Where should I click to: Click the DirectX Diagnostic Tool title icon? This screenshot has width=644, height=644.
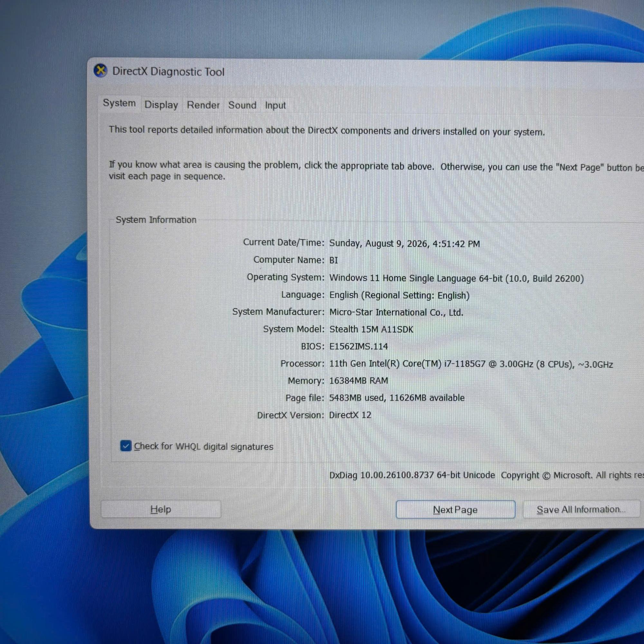(100, 71)
